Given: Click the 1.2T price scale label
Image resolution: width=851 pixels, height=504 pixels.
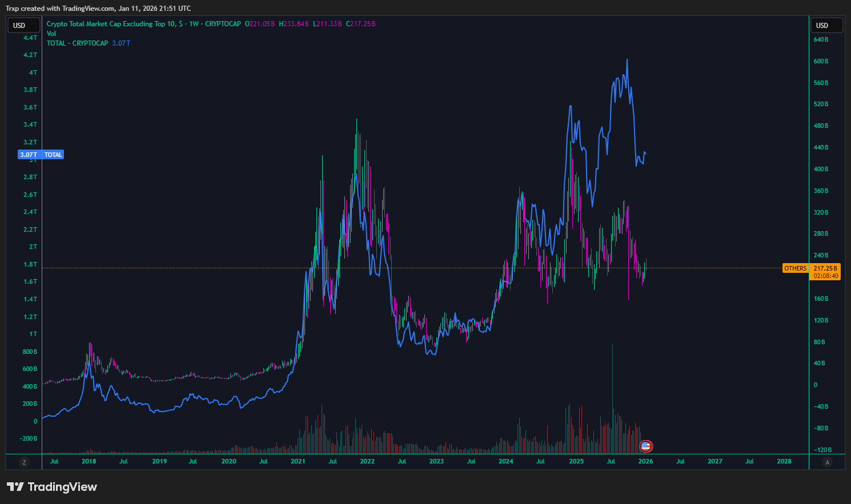Looking at the screenshot, I should (x=30, y=317).
